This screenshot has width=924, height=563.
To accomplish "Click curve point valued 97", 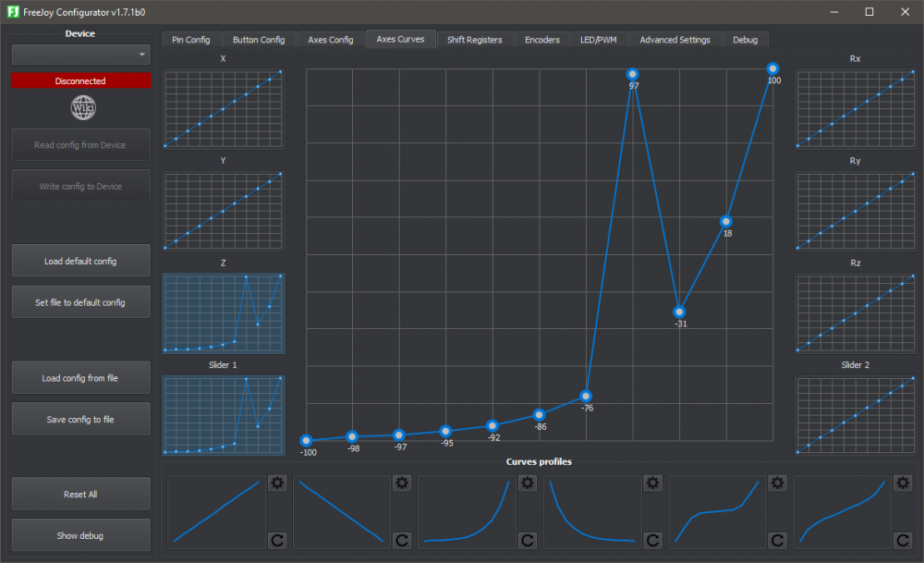I will pyautogui.click(x=632, y=74).
